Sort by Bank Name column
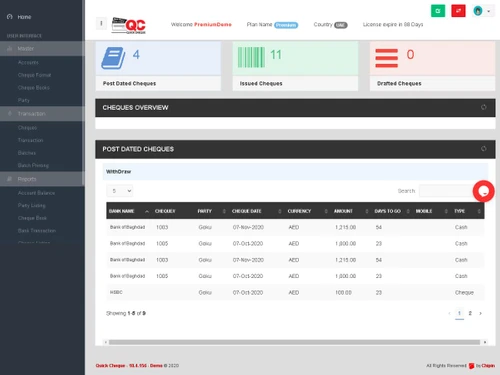500x375 pixels. click(129, 211)
